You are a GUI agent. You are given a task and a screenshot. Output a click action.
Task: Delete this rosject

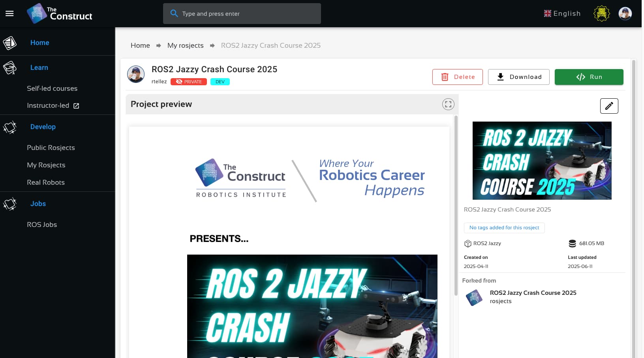coord(458,77)
